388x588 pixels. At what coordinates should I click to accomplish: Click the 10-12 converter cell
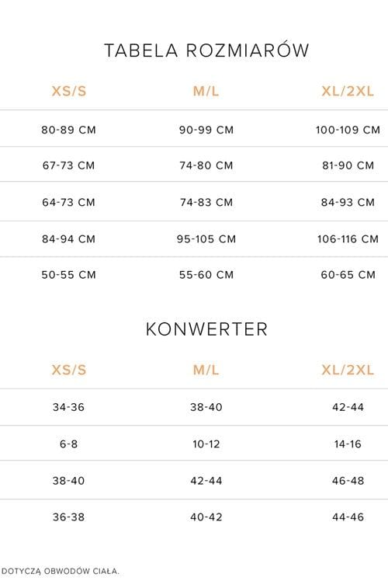tap(206, 444)
